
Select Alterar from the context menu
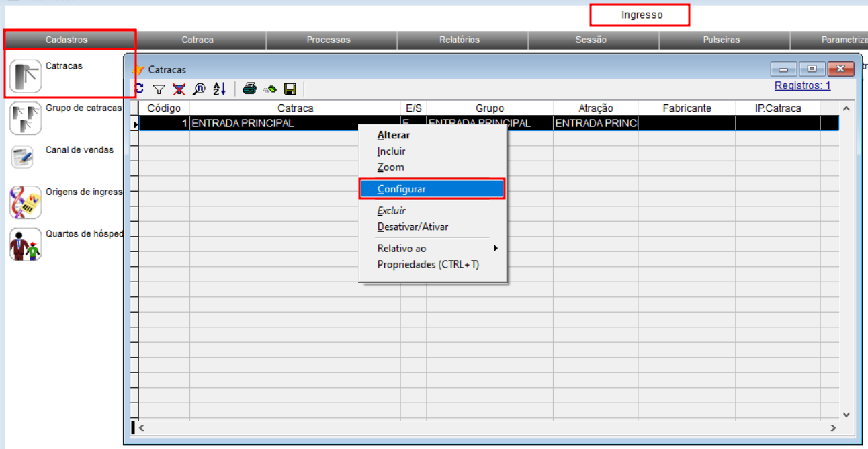394,135
